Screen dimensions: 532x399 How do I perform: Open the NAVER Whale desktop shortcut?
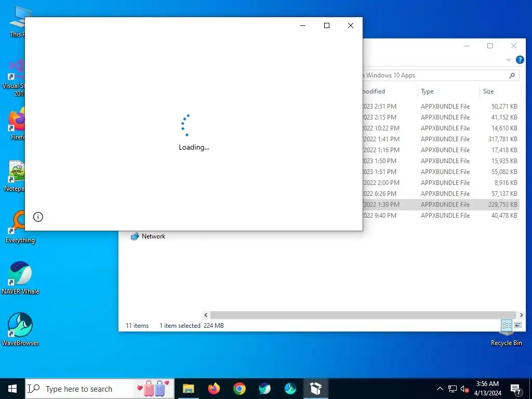20,277
